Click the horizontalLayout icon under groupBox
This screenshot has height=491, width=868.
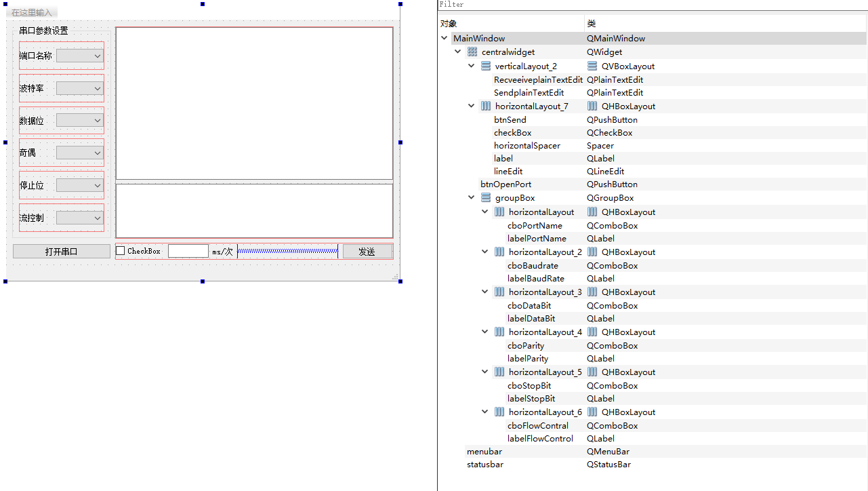pos(499,212)
